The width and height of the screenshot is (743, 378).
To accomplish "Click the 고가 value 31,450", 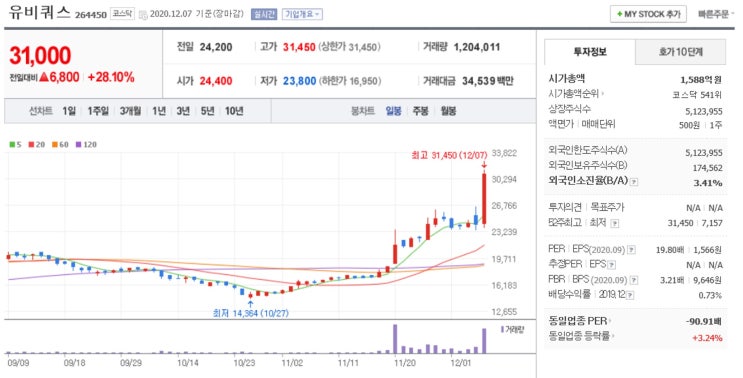I will 299,47.
